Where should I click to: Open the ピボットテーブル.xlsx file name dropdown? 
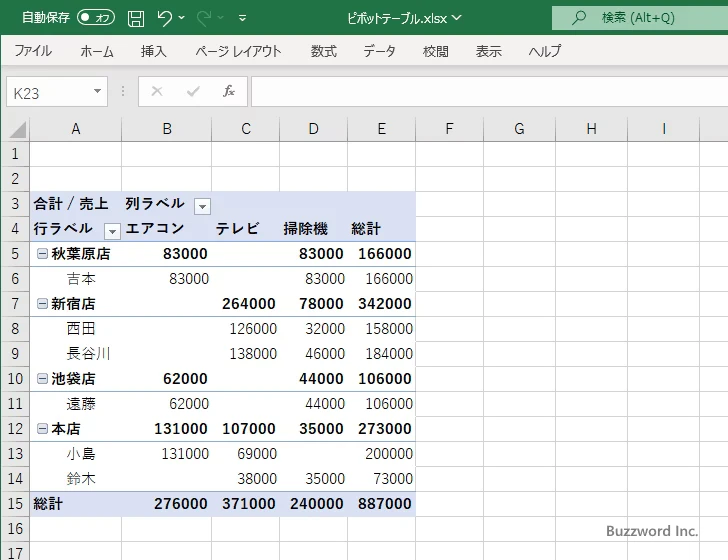click(457, 18)
